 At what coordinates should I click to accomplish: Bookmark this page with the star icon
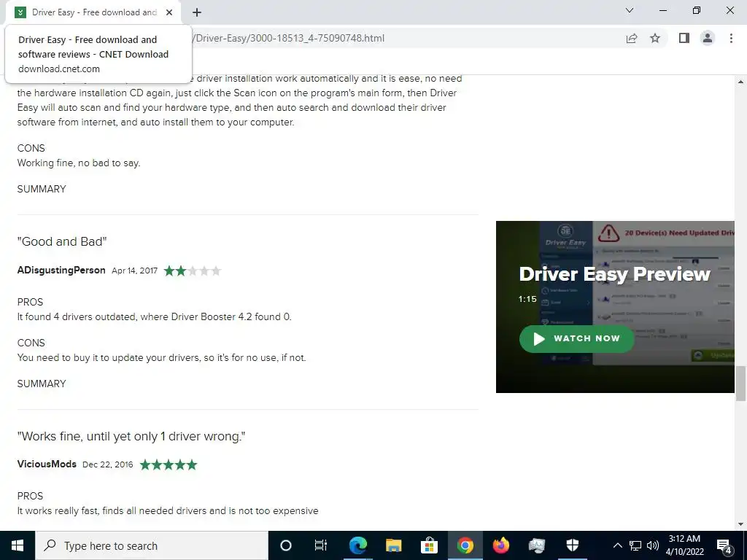655,38
